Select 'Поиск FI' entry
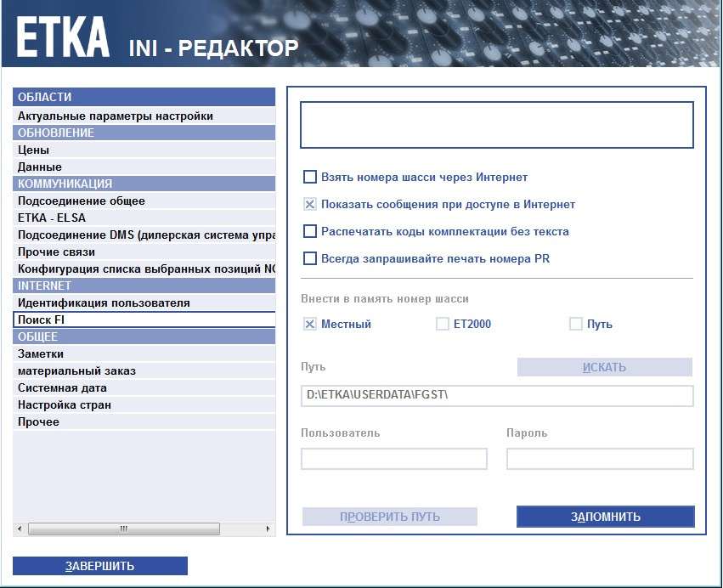This screenshot has width=723, height=588. (x=144, y=319)
